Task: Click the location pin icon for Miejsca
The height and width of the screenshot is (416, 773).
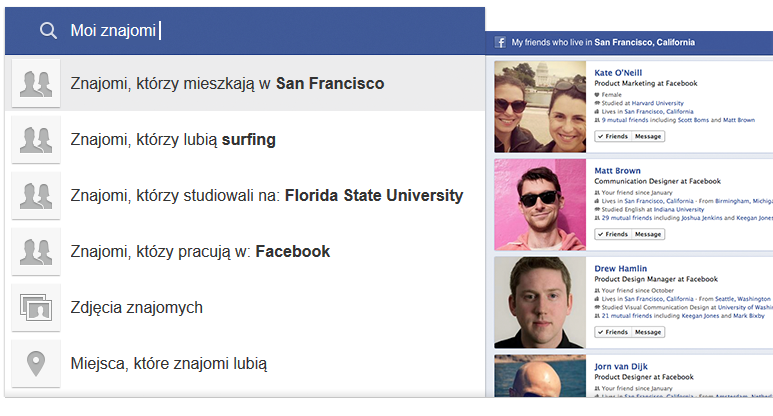Action: click(x=36, y=363)
